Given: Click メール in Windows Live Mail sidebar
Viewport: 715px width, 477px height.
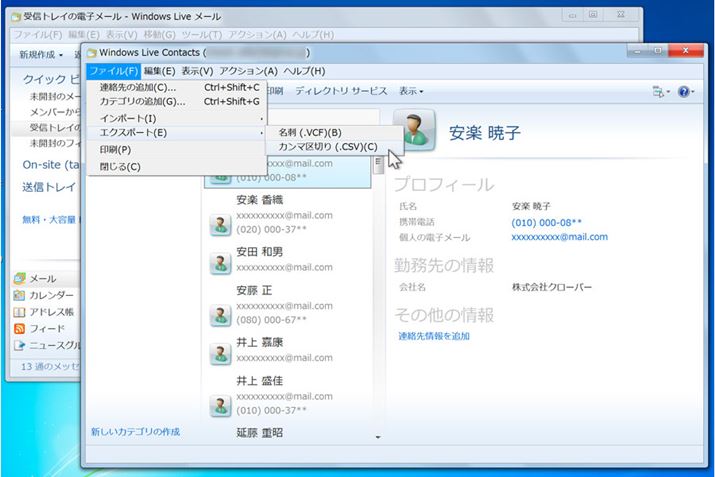Looking at the screenshot, I should pos(43,279).
